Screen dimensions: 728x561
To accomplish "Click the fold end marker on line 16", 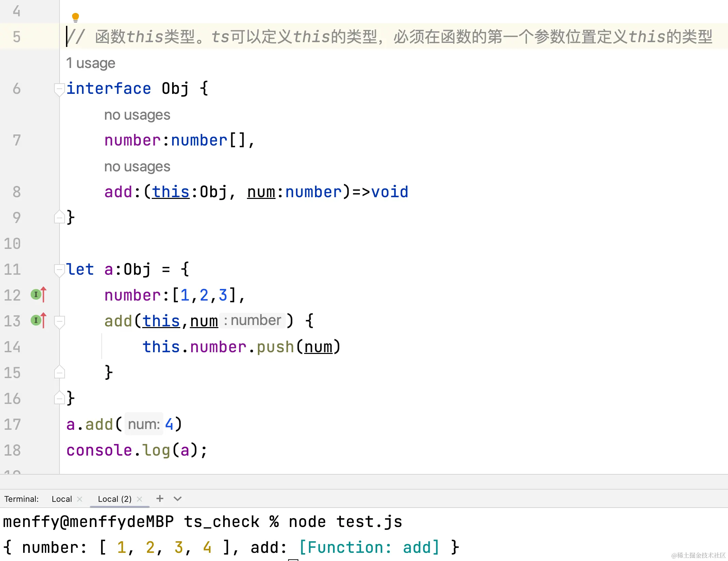I will point(59,398).
